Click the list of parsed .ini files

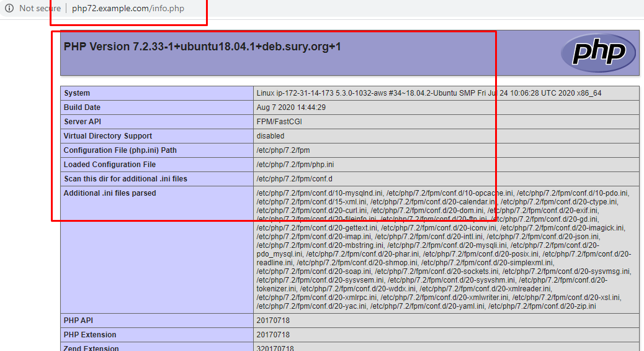444,249
